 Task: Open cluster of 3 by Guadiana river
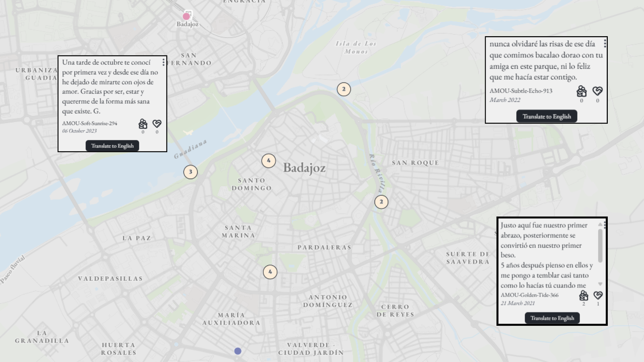click(x=191, y=172)
